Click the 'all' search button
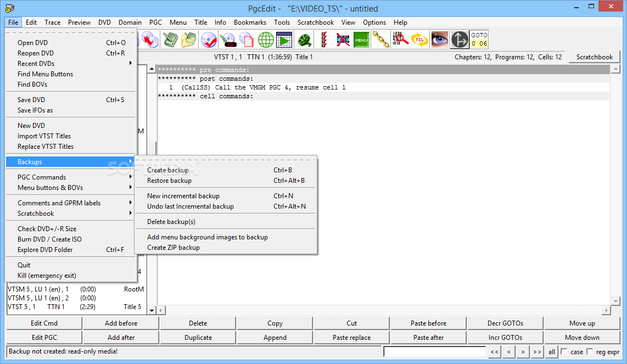The width and height of the screenshot is (627, 364). (551, 352)
